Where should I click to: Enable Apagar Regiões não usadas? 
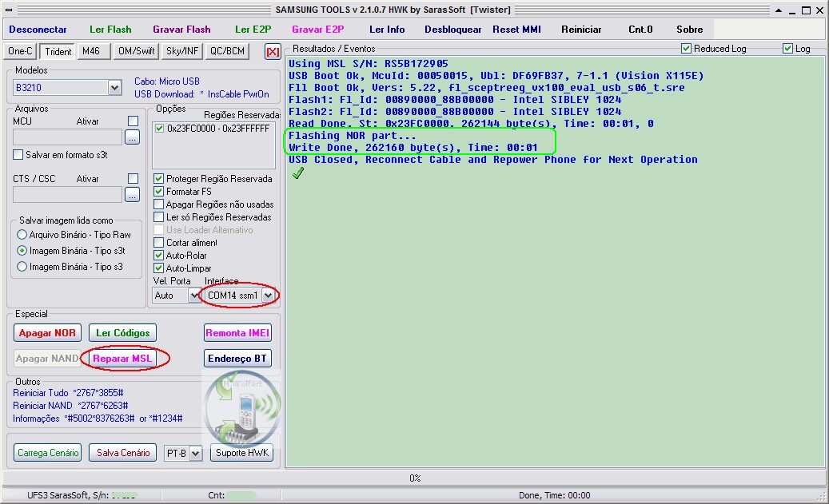[x=158, y=204]
